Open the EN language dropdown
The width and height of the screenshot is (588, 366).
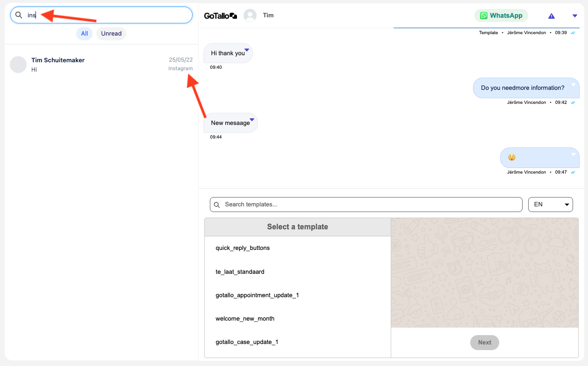(x=550, y=205)
